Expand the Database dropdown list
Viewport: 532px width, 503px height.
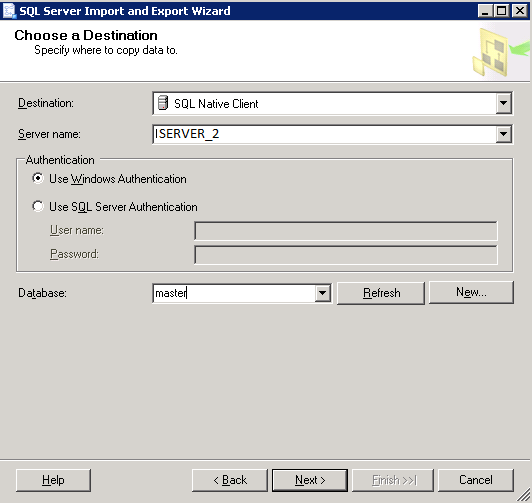tap(323, 293)
